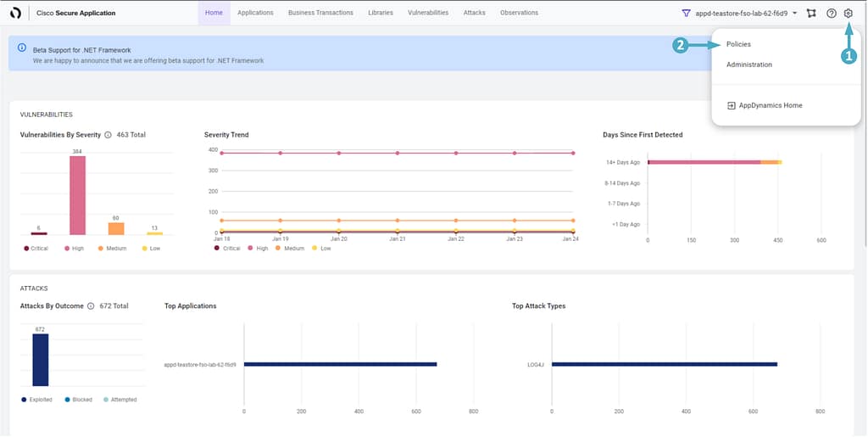868x437 pixels.
Task: Open the Business Transactions tab
Action: click(320, 14)
